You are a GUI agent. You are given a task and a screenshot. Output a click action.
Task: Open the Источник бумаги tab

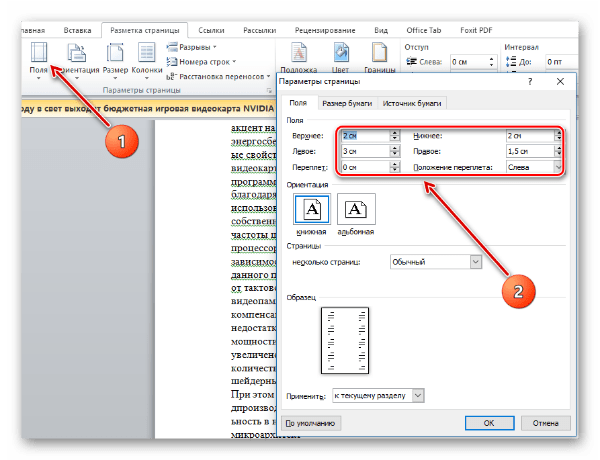[x=411, y=103]
